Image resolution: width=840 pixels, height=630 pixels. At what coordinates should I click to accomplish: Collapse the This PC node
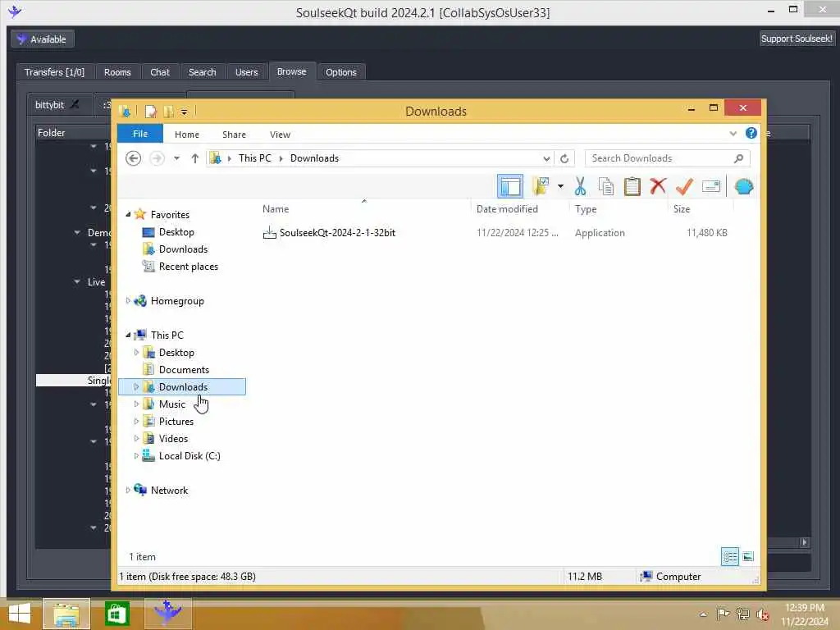point(128,335)
